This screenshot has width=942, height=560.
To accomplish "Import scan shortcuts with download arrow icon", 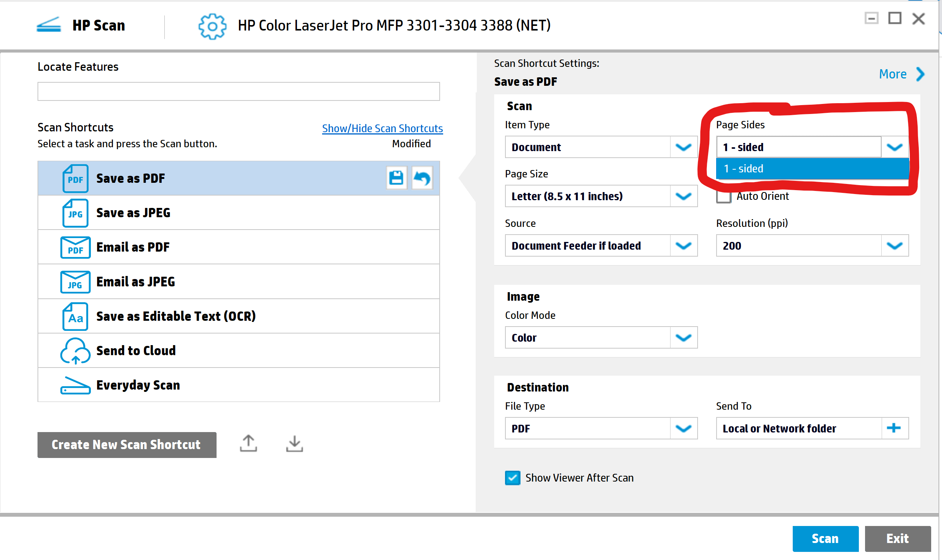I will pyautogui.click(x=294, y=443).
